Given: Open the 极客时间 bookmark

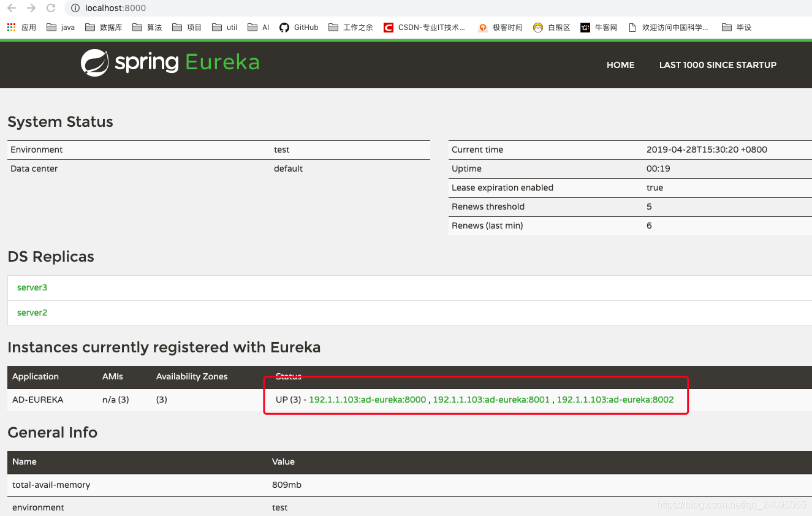Looking at the screenshot, I should tap(500, 28).
